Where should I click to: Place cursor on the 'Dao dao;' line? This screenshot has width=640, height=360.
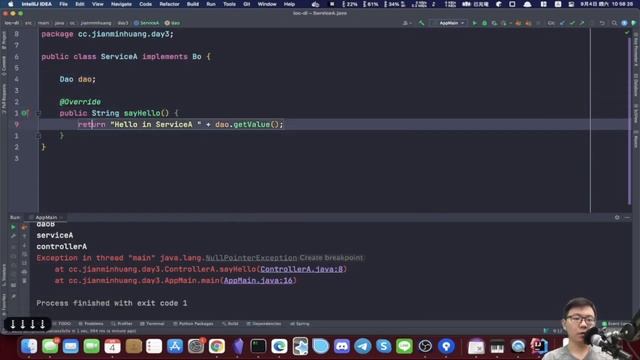click(78, 79)
